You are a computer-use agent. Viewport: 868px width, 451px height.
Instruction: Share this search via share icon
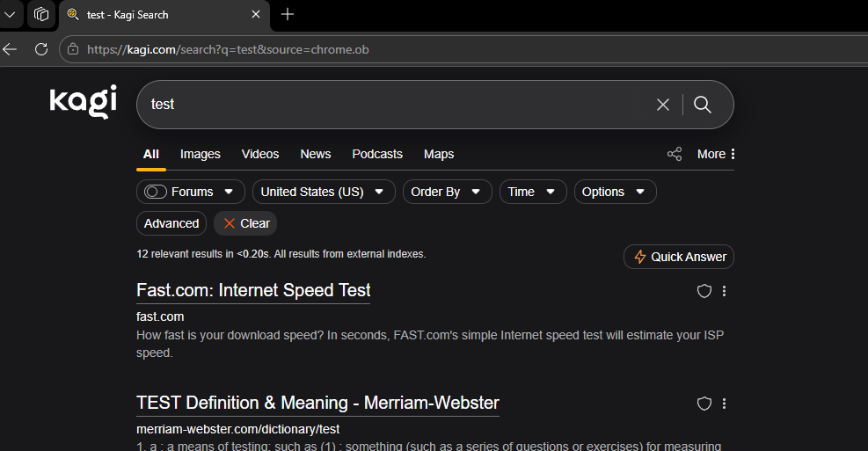tap(675, 154)
